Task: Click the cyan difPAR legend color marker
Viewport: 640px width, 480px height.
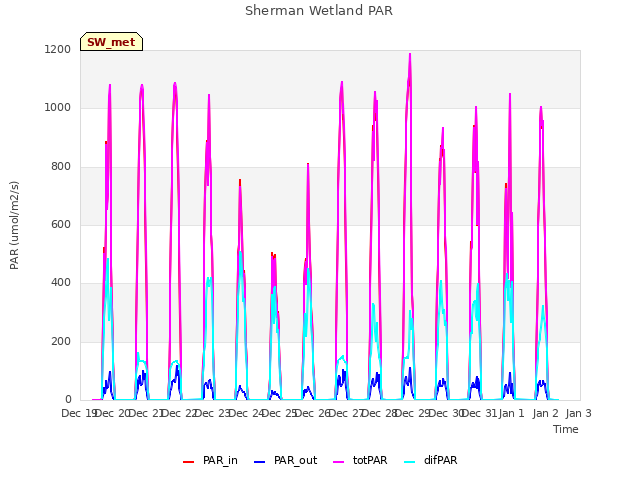Action: pyautogui.click(x=409, y=462)
